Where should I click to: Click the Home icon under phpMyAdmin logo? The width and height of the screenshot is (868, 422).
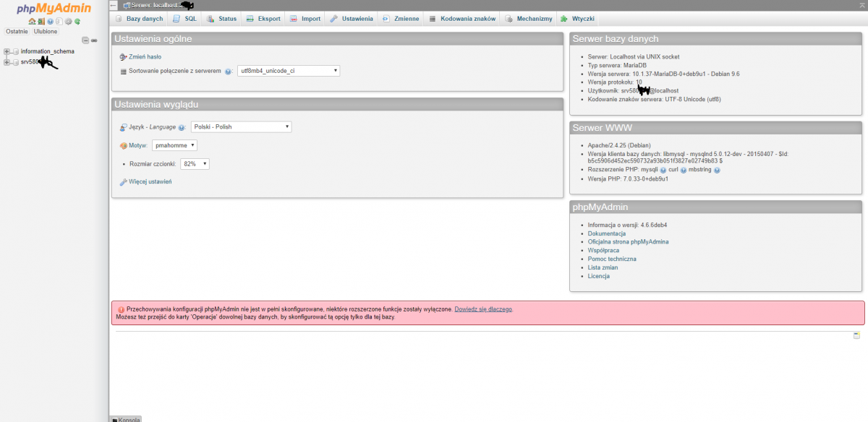[32, 22]
